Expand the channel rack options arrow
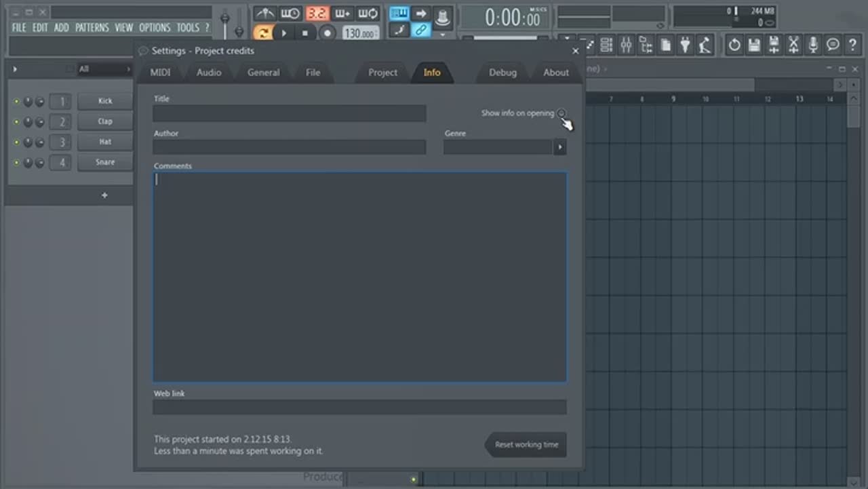Image resolution: width=868 pixels, height=489 pixels. pyautogui.click(x=15, y=69)
